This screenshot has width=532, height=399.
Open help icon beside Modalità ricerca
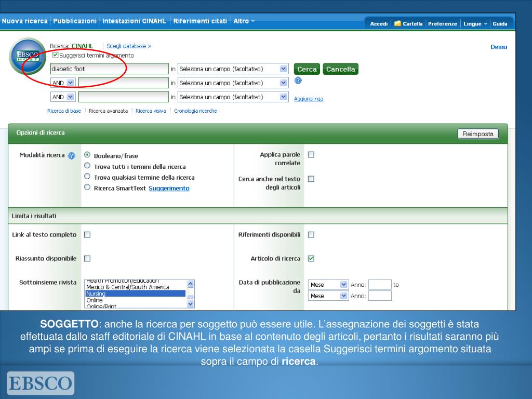(x=71, y=156)
